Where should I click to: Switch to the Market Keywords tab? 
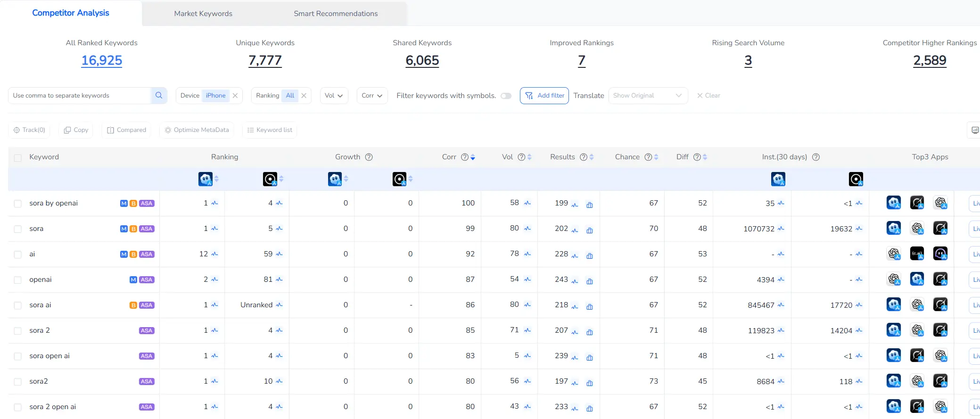[203, 14]
